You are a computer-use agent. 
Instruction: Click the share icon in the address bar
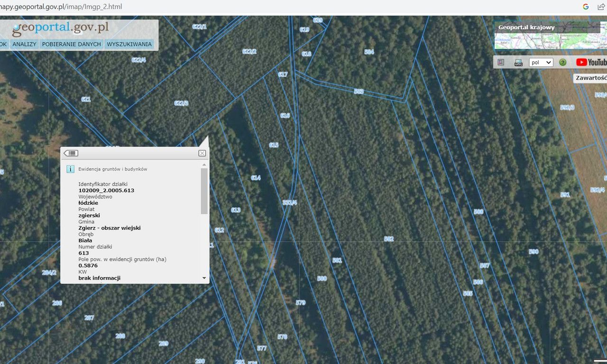tap(601, 7)
